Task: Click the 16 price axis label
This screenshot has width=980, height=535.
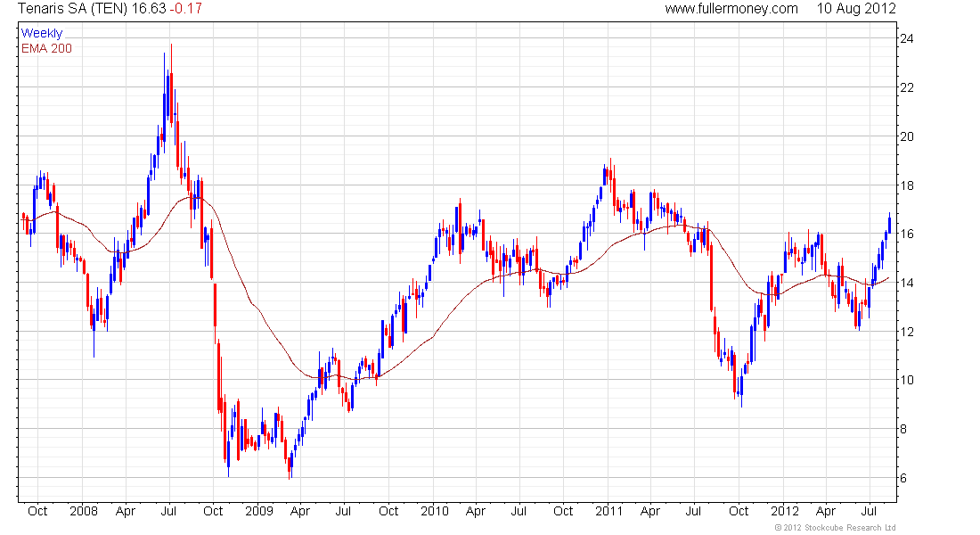Action: [x=906, y=234]
